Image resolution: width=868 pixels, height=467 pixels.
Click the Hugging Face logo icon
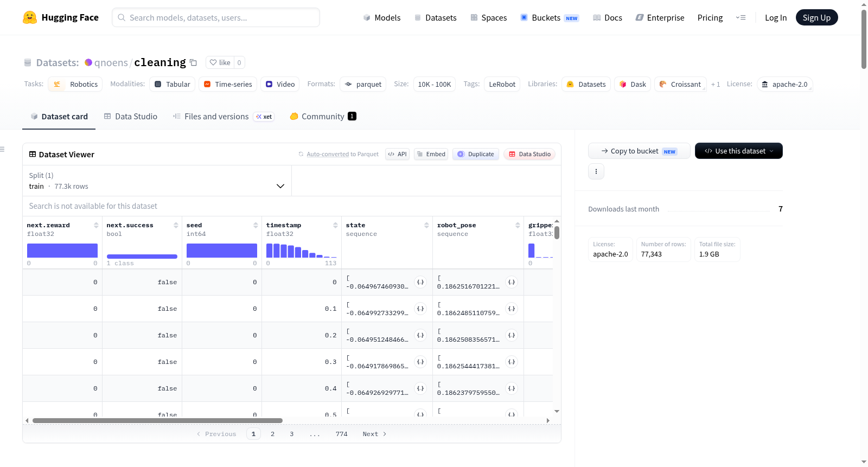coord(30,17)
